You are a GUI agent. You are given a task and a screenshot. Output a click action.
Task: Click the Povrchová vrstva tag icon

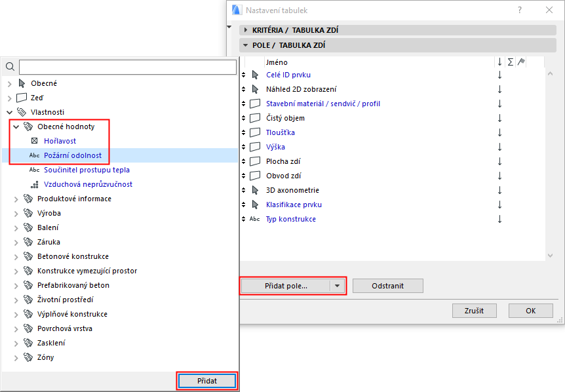click(x=28, y=328)
